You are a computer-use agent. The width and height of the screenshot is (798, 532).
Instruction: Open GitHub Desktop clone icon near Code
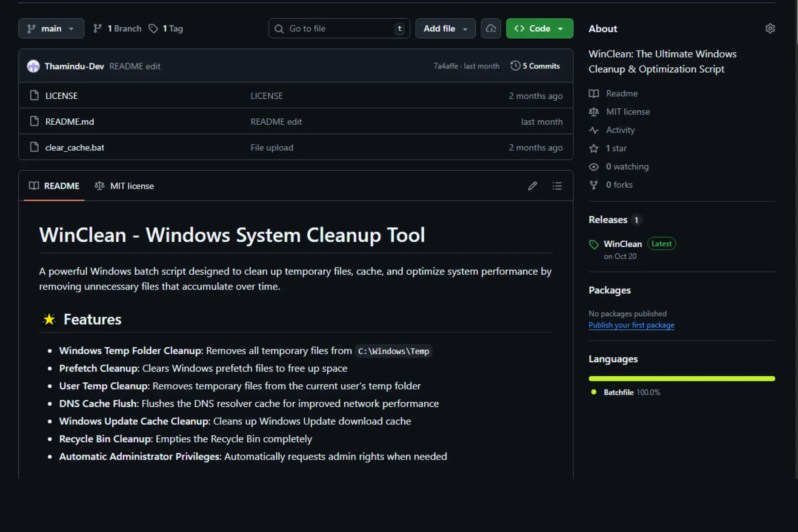490,28
